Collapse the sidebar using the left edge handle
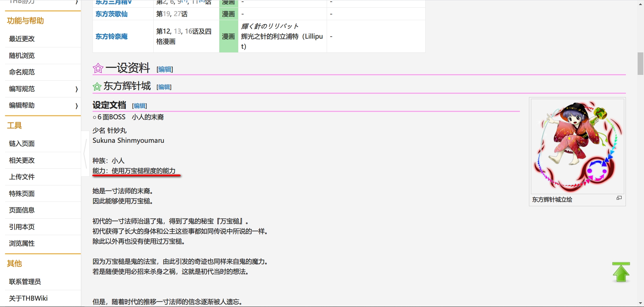Image resolution: width=644 pixels, height=307 pixels. click(x=85, y=153)
